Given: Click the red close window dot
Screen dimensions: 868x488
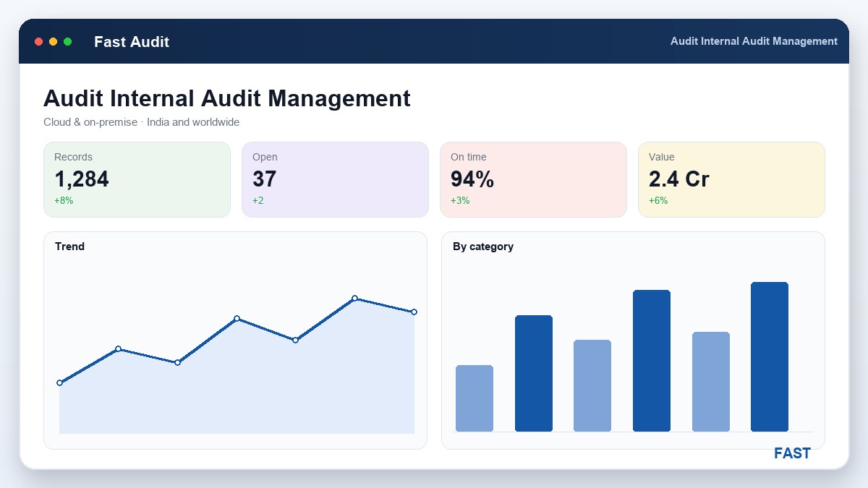Looking at the screenshot, I should click(39, 42).
